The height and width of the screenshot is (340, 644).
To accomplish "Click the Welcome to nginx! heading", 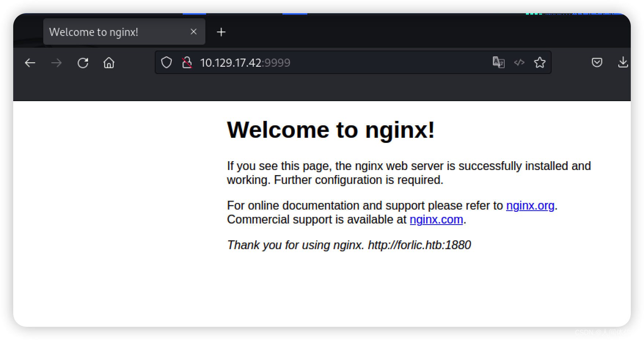I will click(331, 130).
